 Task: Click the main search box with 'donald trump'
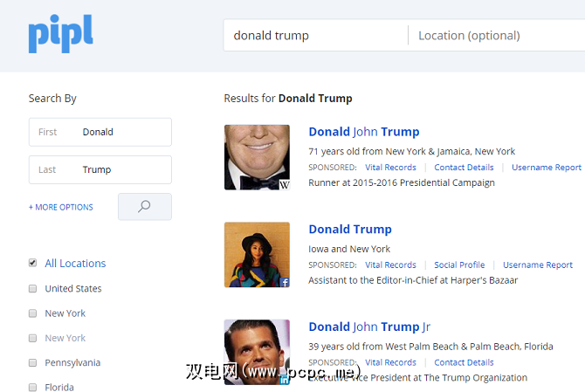click(315, 36)
